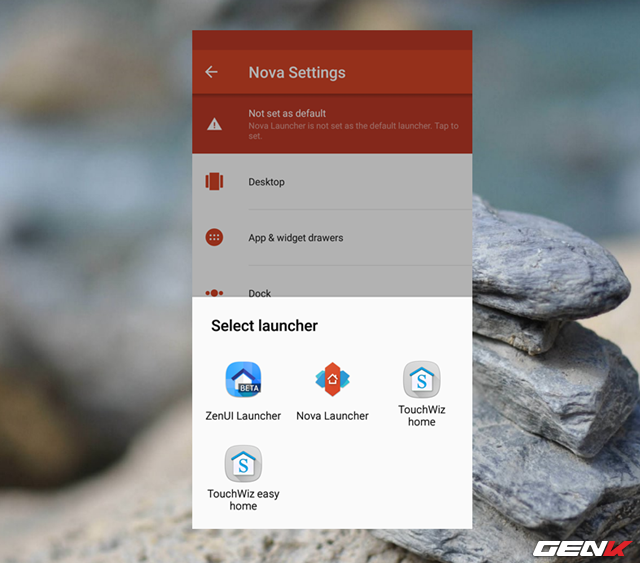Click the 'Nova Settings' title text
The width and height of the screenshot is (640, 563).
pos(297,72)
